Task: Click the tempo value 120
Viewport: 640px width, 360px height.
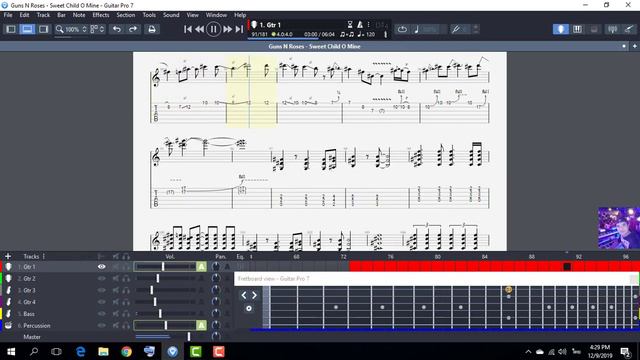Action: (370, 34)
